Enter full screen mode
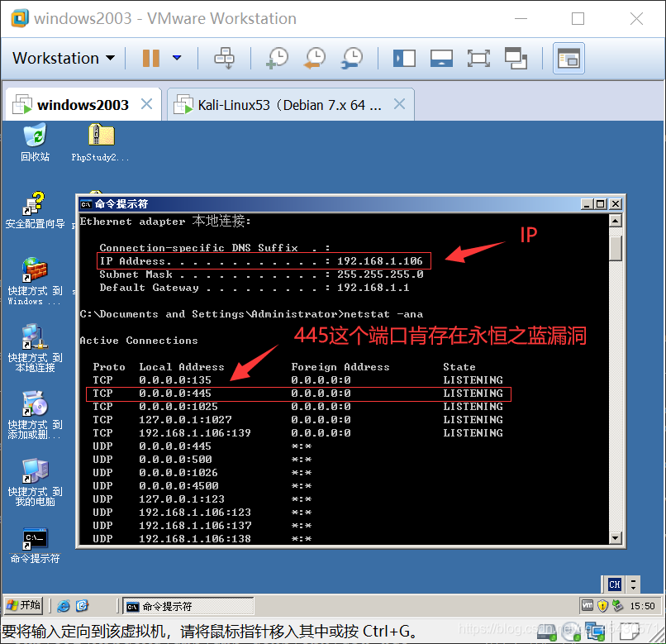Screen dimensions: 666x644 click(478, 58)
